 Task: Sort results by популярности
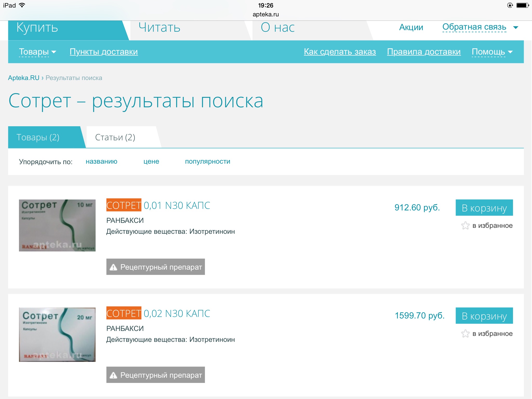pyautogui.click(x=207, y=161)
